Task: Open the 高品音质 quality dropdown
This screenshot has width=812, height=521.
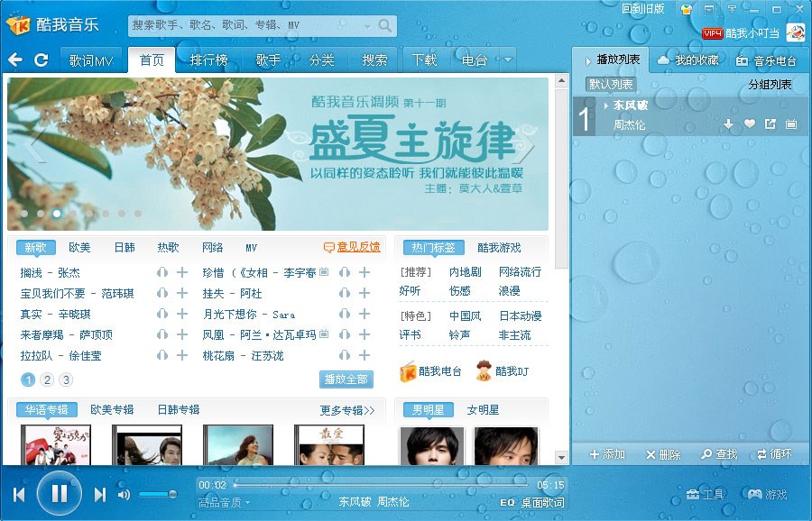Action: tap(224, 502)
